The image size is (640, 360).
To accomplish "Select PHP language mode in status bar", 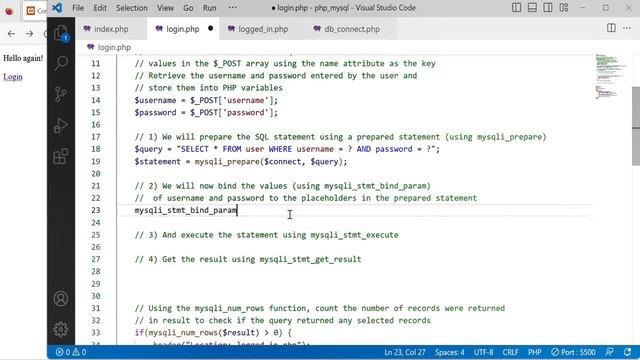I will point(535,352).
